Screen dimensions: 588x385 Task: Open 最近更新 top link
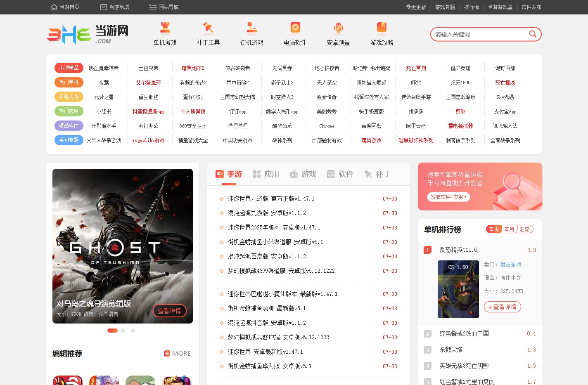(x=416, y=7)
